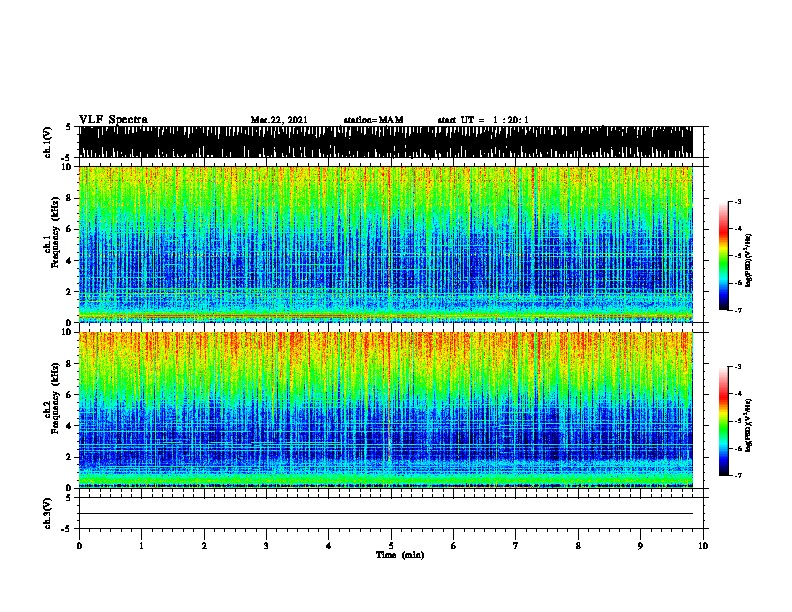The image size is (792, 612).
Task: Click the "-3" label on upper color bar
Action: click(x=738, y=201)
